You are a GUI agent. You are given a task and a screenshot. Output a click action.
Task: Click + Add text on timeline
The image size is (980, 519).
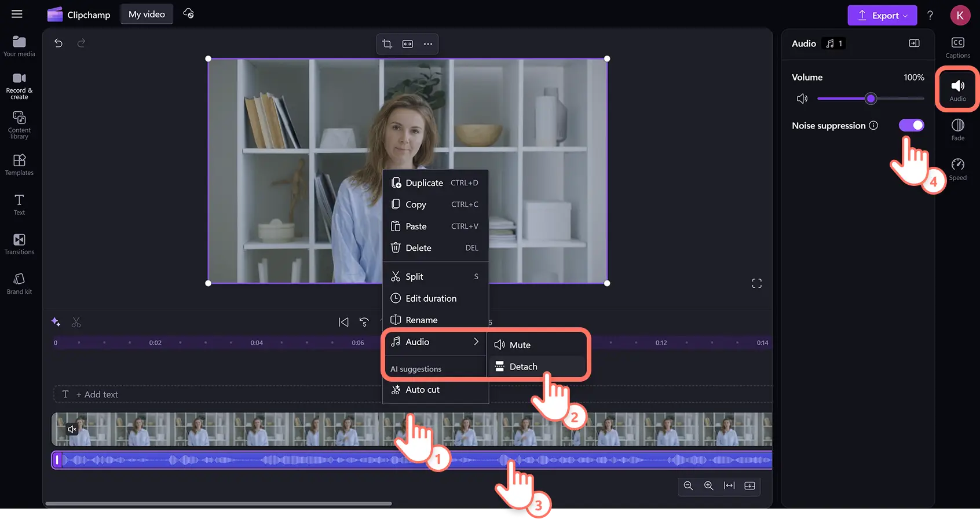97,394
